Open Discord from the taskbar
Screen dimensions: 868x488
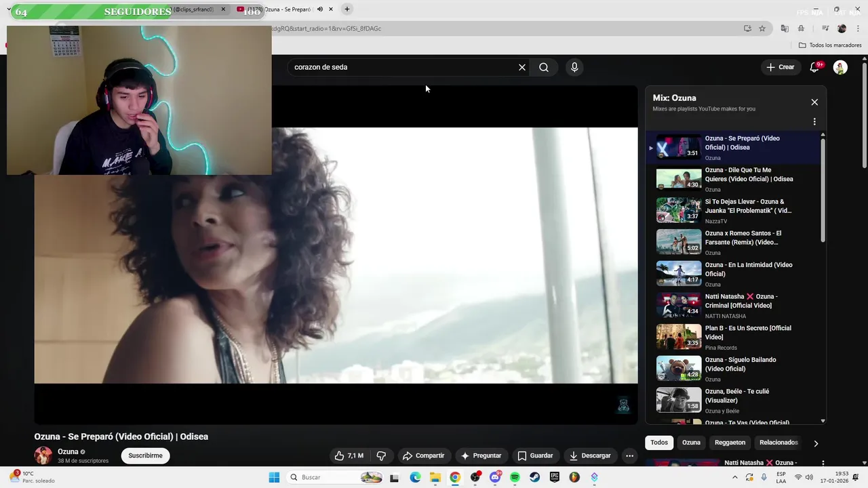coord(495,477)
